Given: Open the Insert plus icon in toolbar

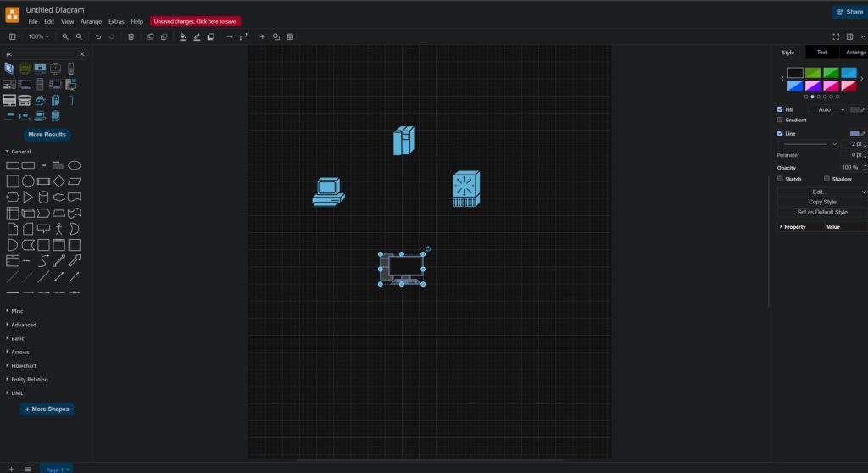Looking at the screenshot, I should pos(262,37).
